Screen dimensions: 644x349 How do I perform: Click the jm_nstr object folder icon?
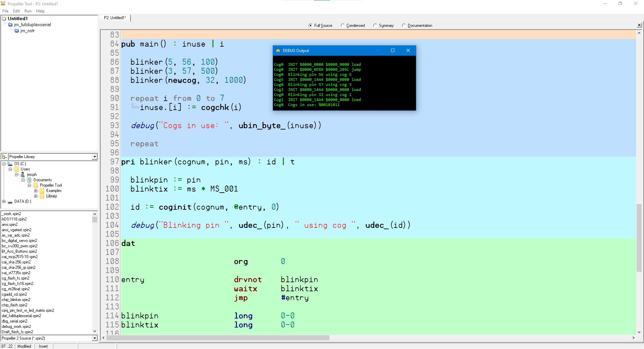point(17,31)
